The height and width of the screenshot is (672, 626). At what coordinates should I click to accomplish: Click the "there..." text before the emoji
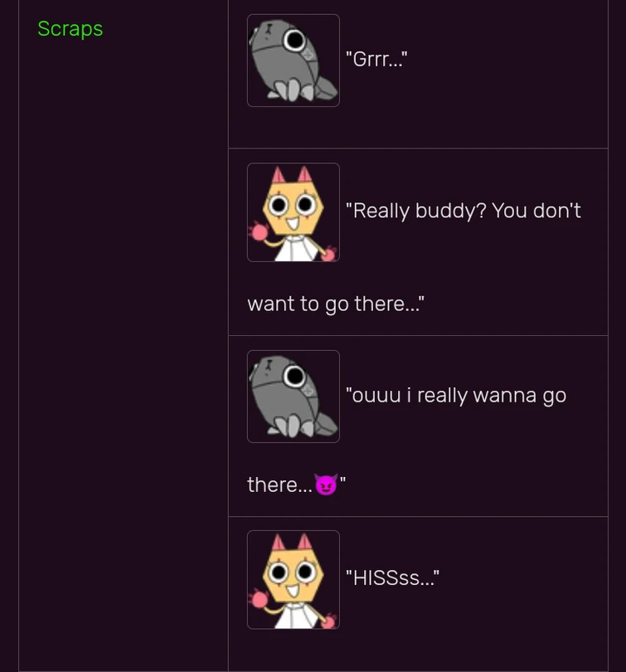[280, 485]
